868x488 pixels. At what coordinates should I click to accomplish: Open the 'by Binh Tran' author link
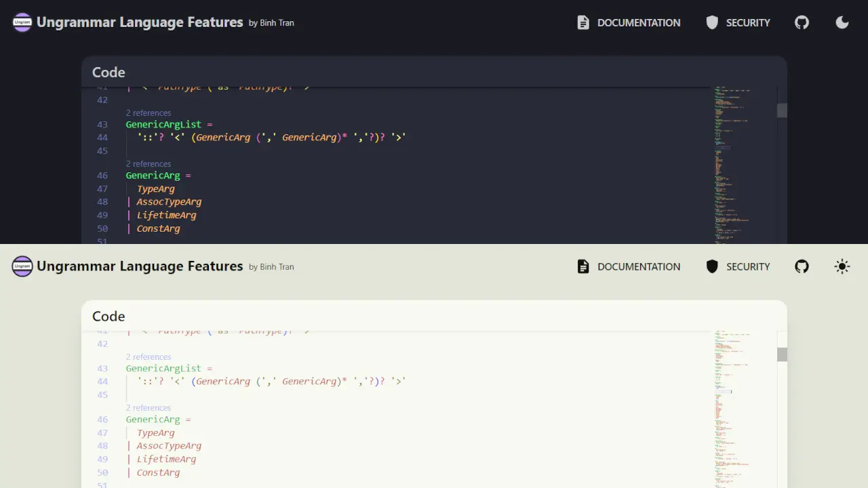[271, 22]
